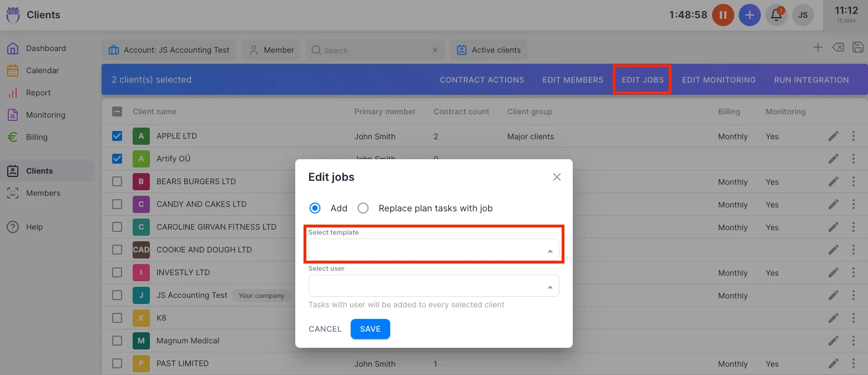Select Replace plan tasks with job option
Image resolution: width=868 pixels, height=375 pixels.
(363, 208)
